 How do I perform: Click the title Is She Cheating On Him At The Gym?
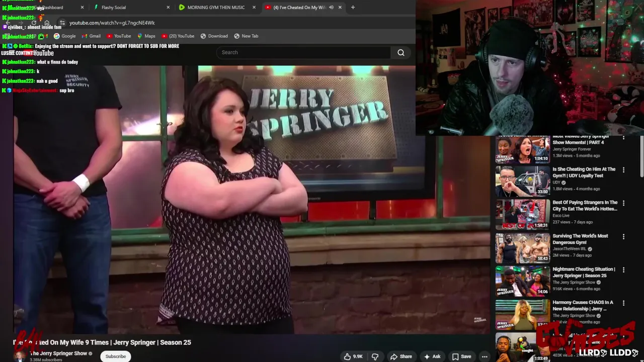pos(584,172)
